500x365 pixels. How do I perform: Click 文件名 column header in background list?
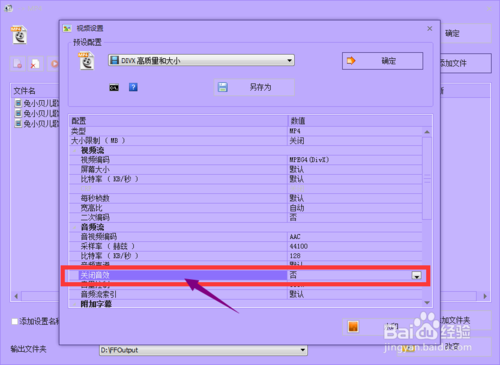pyautogui.click(x=35, y=91)
